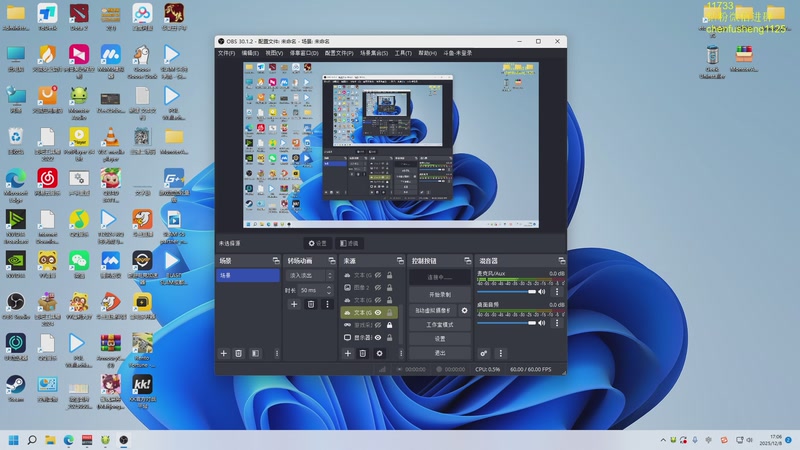Open File Explorer from taskbar

point(50,440)
